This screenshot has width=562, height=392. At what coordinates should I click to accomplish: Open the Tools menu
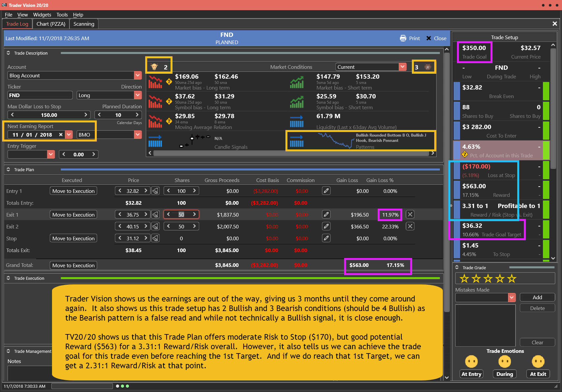click(x=62, y=14)
